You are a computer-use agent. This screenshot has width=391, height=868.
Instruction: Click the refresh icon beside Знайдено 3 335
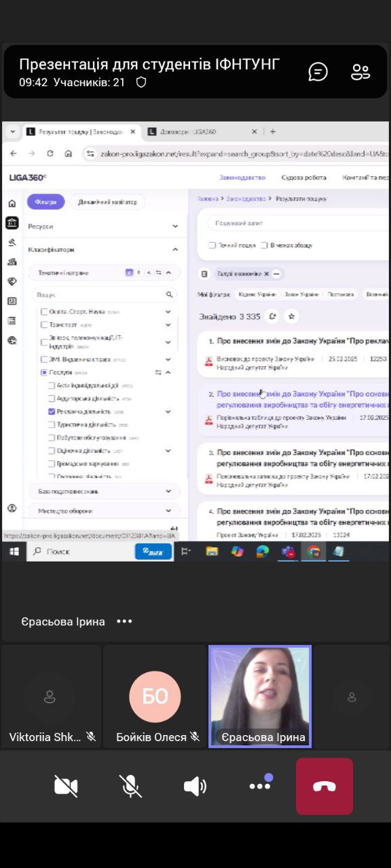coord(272,316)
